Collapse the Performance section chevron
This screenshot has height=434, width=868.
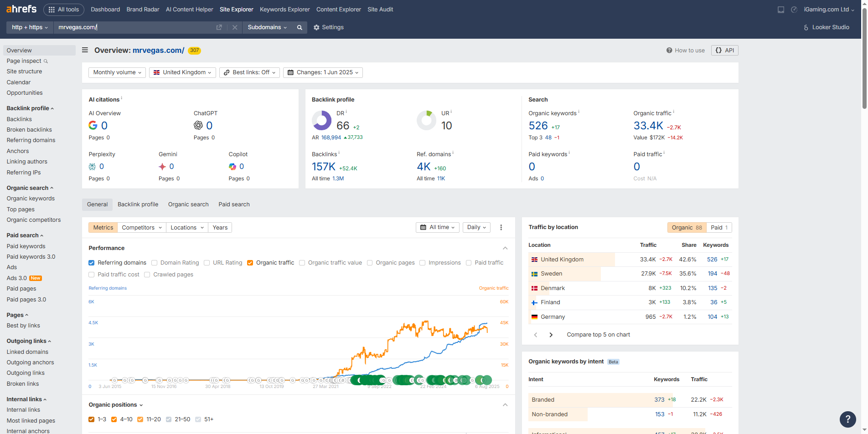[x=505, y=248]
